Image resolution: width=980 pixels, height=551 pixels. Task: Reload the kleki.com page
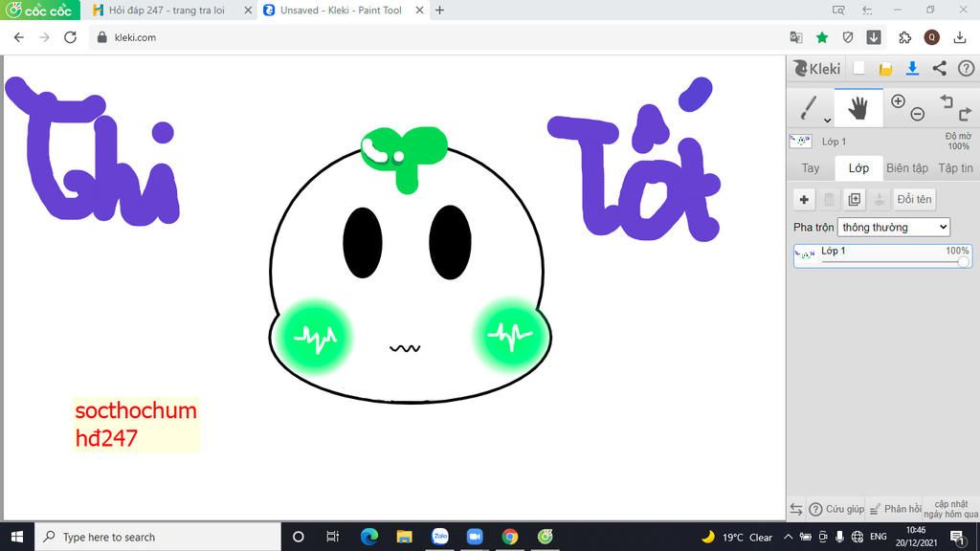[70, 37]
